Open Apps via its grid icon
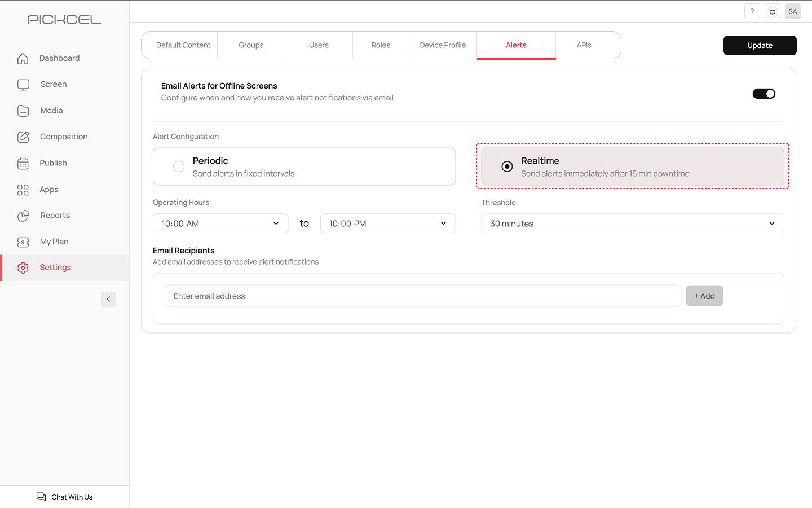The width and height of the screenshot is (812, 508). point(23,190)
